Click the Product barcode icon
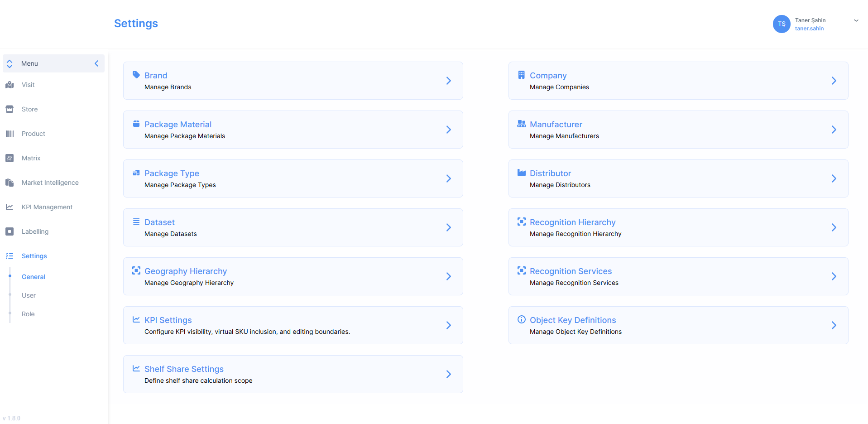Image resolution: width=868 pixels, height=424 pixels. [x=10, y=134]
